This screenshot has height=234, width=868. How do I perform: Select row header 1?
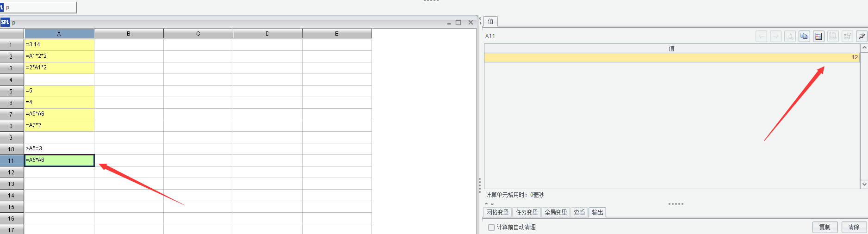[x=12, y=45]
